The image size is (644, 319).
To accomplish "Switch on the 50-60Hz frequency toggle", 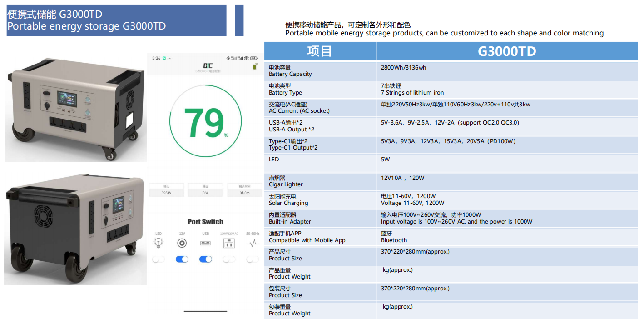I will (x=253, y=259).
